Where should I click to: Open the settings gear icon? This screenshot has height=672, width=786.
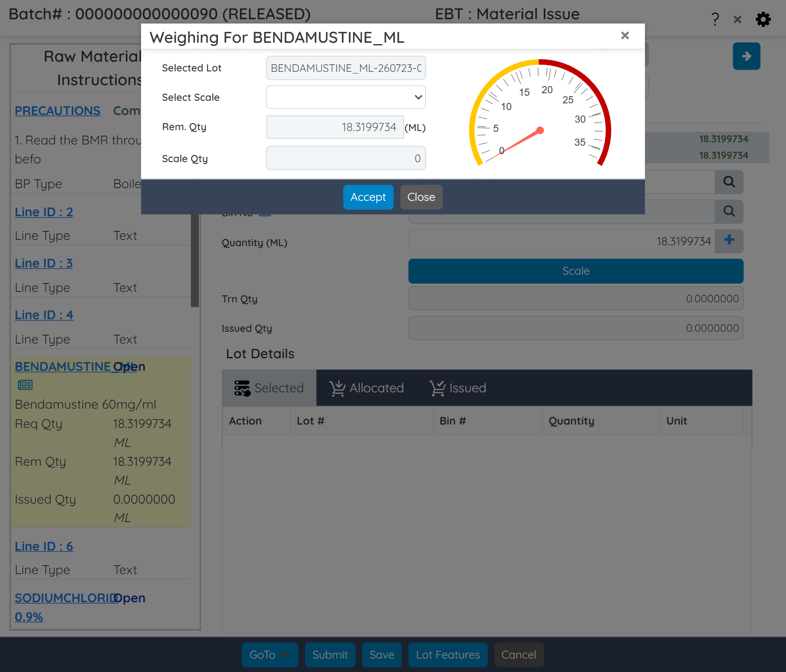pos(764,19)
